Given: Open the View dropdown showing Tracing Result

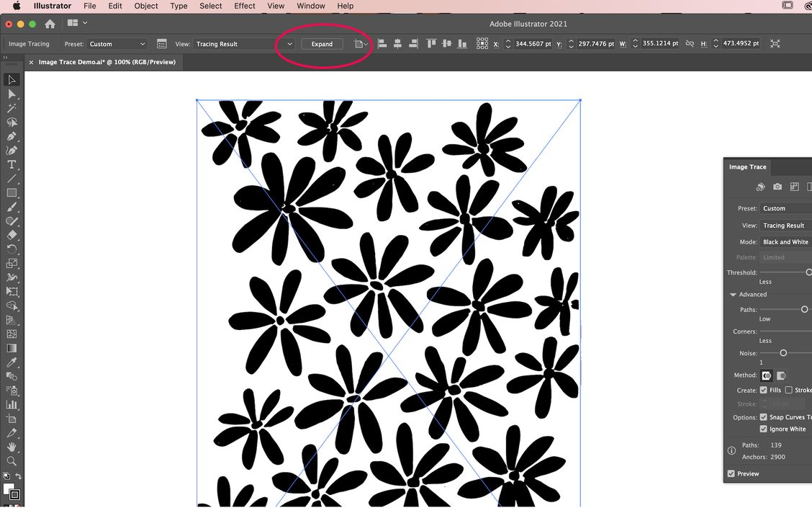Looking at the screenshot, I should coord(243,43).
